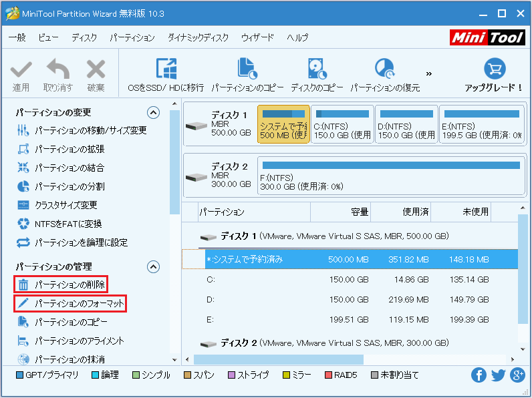Select the C:(NTFS) partition block

click(x=342, y=124)
